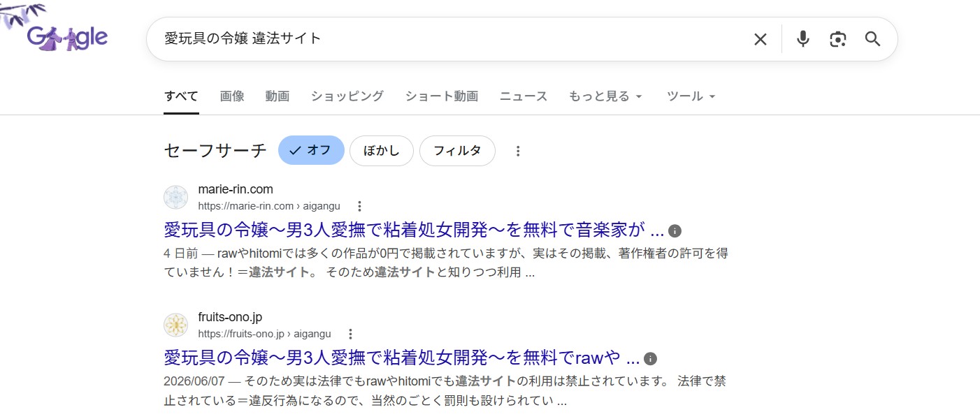
Task: Expand the もっと見る dropdown
Action: [x=605, y=96]
